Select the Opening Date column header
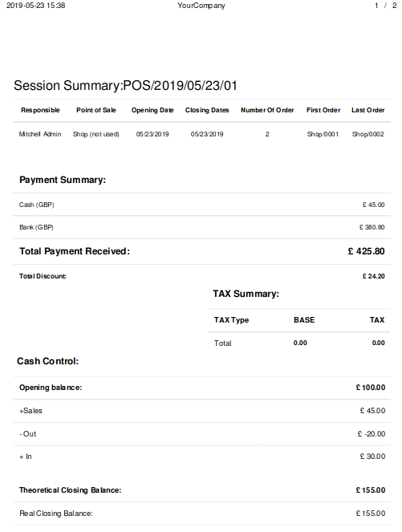This screenshot has height=532, width=402. coord(152,110)
